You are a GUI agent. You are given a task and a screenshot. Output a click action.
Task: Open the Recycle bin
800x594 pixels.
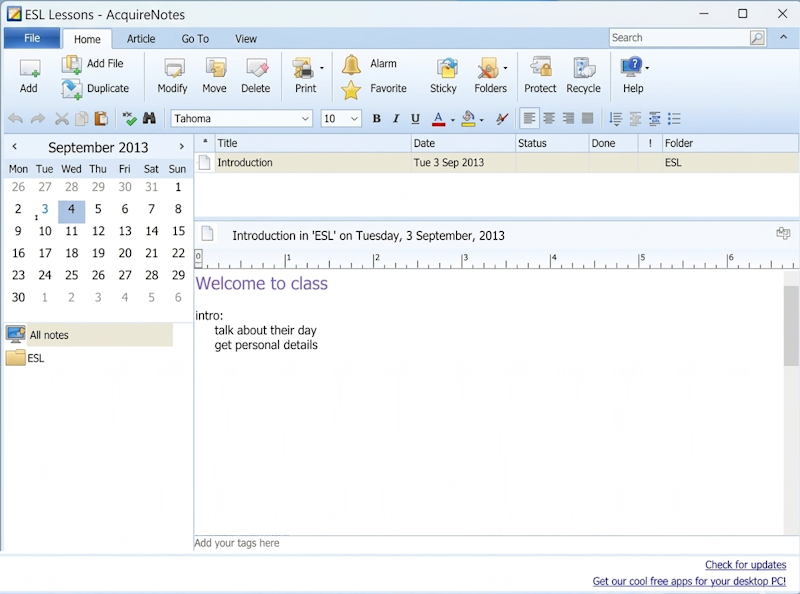(583, 76)
